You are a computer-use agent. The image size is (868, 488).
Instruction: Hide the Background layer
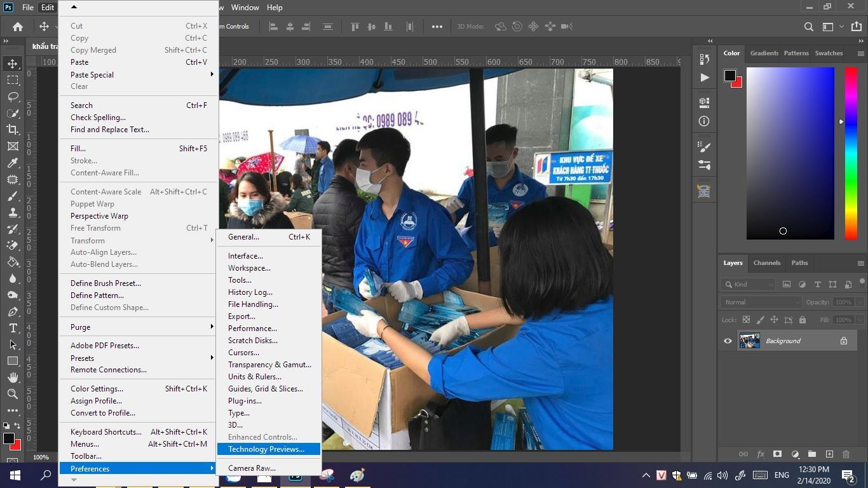[728, 341]
